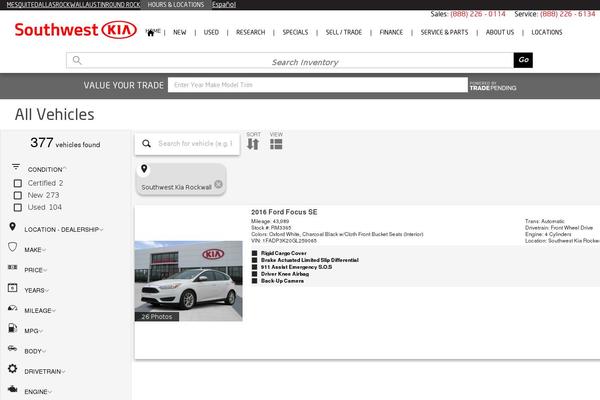Expand the Body filter
Screen dimensions: 600x400
[35, 351]
